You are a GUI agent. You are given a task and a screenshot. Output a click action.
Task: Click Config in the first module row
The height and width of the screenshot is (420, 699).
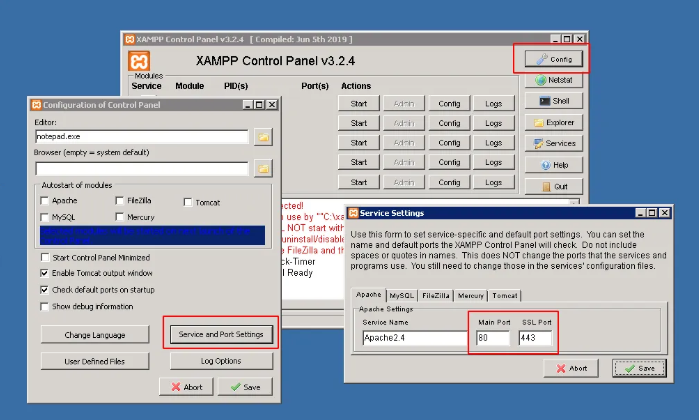pyautogui.click(x=449, y=103)
